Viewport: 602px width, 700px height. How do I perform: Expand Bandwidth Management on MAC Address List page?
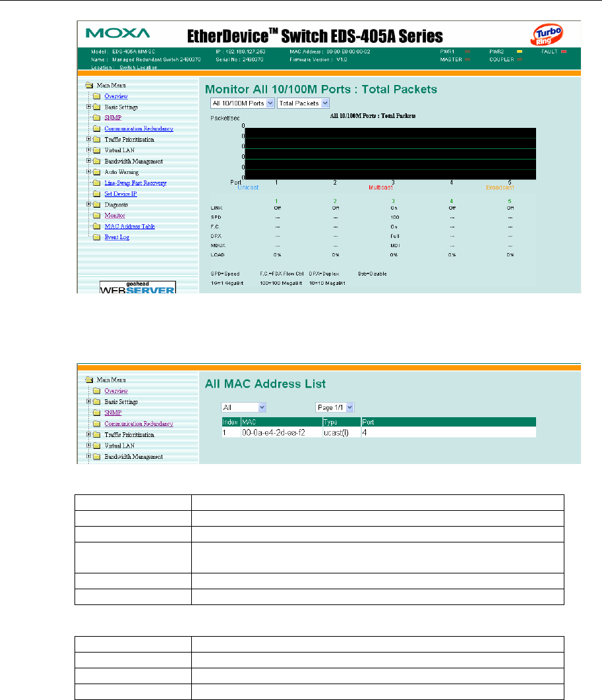pos(88,456)
